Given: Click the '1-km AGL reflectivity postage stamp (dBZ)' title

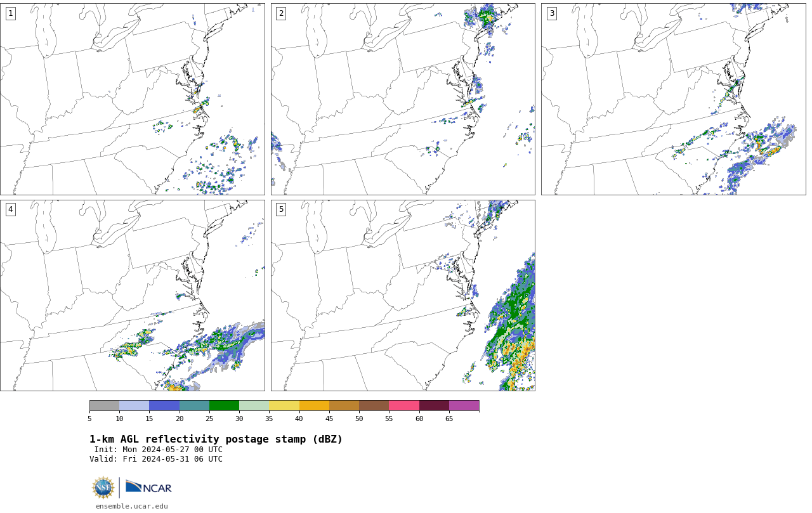Looking at the screenshot, I should point(216,439).
